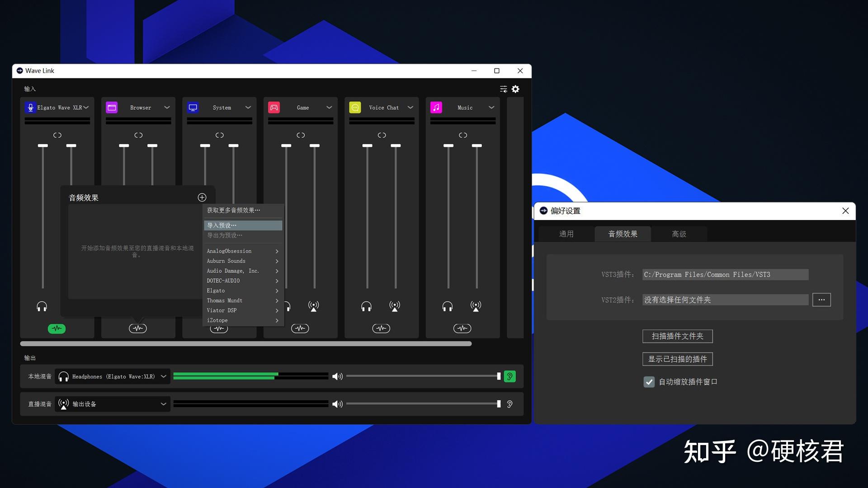
Task: Select 导入预设… from the effects menu
Action: (x=222, y=225)
